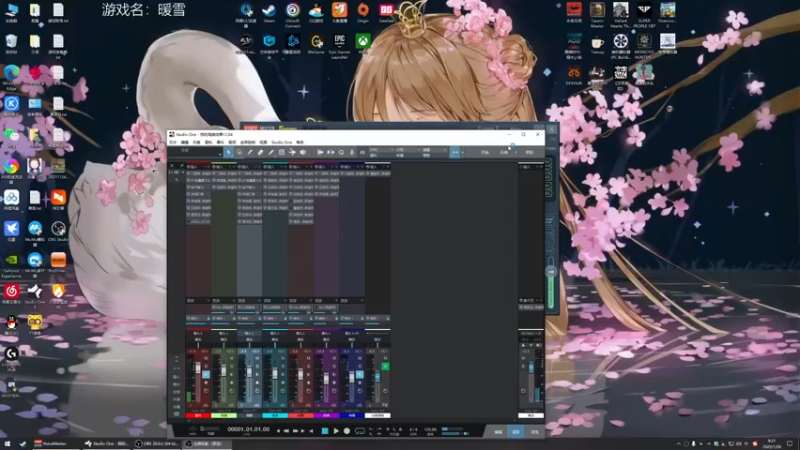The width and height of the screenshot is (800, 450).
Task: Click the Play button in the transport bar
Action: click(x=336, y=431)
